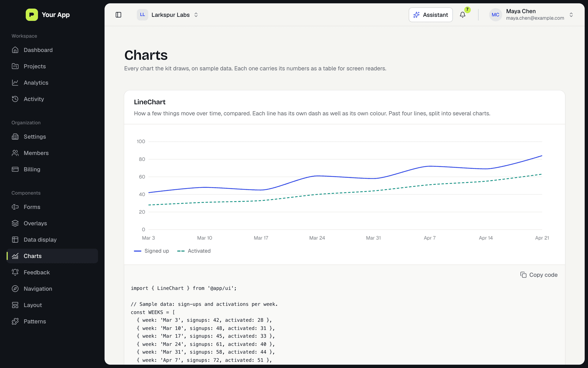Click the MC user avatar

(495, 15)
